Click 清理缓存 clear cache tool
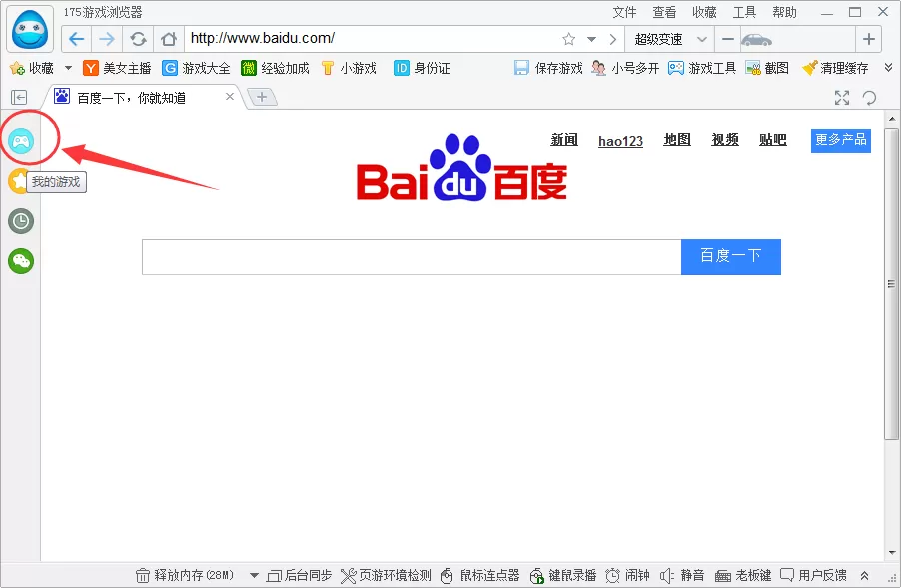901x588 pixels. pyautogui.click(x=835, y=68)
